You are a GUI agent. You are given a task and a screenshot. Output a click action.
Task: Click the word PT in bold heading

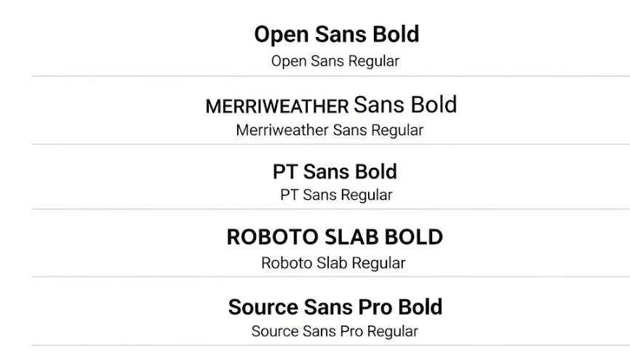point(285,171)
